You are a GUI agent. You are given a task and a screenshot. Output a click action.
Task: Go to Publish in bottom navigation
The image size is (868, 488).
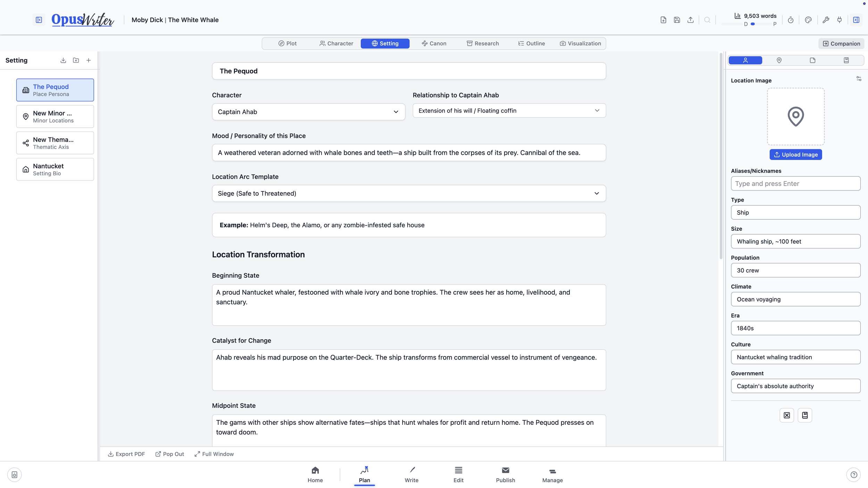point(506,474)
